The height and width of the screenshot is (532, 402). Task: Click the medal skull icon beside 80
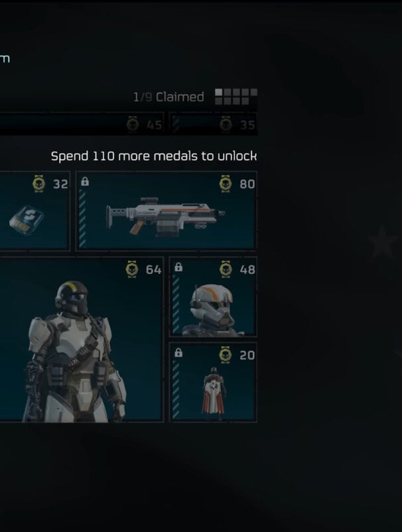pyautogui.click(x=226, y=184)
